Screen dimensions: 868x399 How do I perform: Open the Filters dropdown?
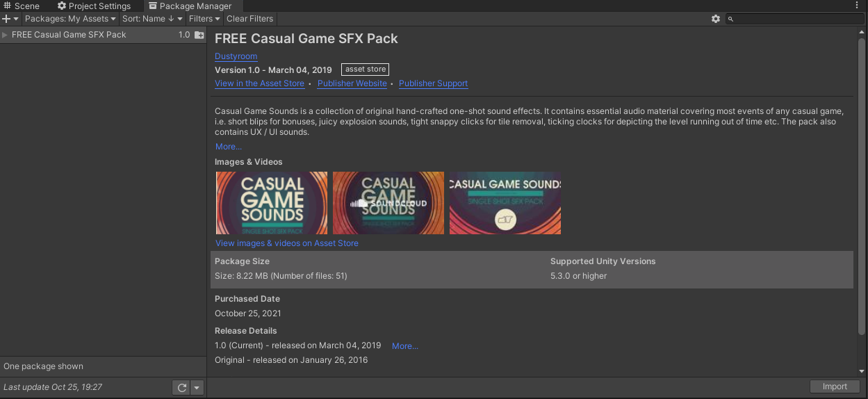click(204, 19)
